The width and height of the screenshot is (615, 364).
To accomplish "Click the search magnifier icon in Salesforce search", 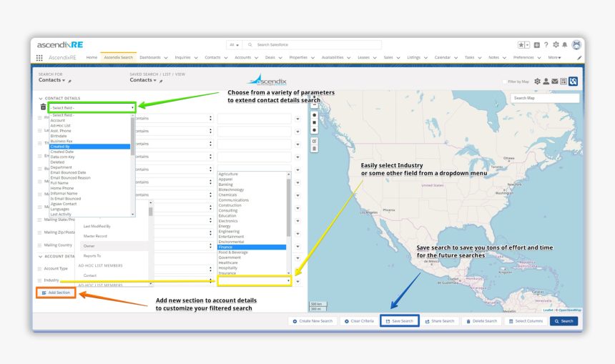I will tap(250, 45).
